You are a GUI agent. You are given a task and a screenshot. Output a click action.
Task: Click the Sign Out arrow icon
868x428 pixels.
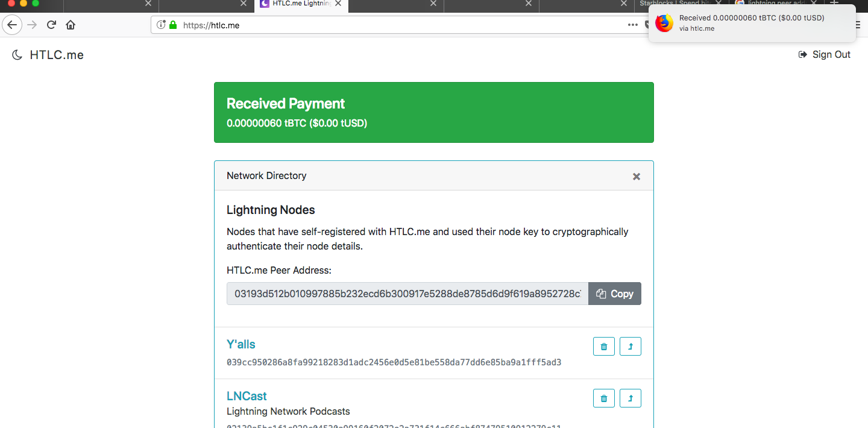pos(803,54)
